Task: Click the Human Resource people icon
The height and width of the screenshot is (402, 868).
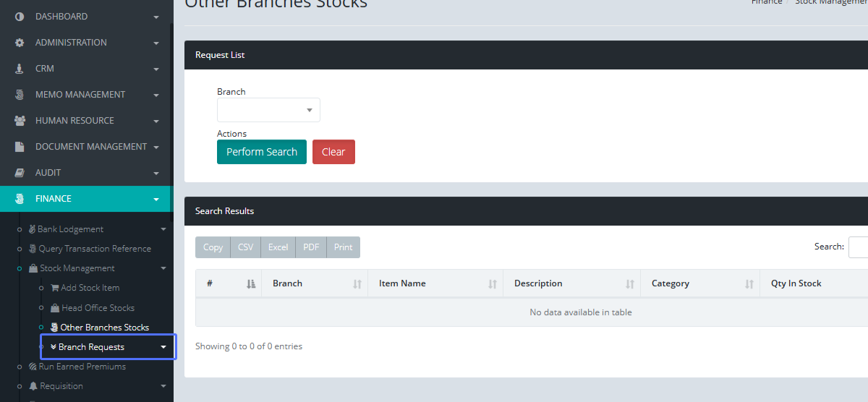Action: tap(20, 121)
